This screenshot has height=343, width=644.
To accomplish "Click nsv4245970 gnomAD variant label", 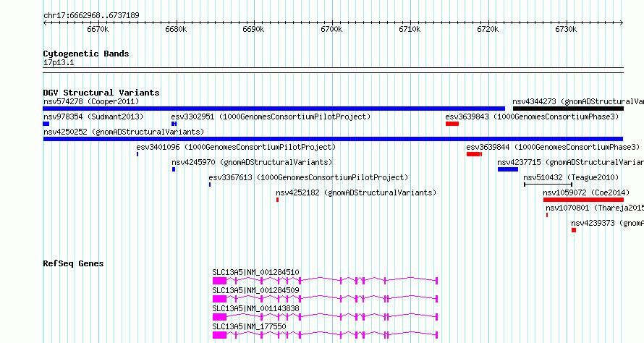I will (252, 162).
